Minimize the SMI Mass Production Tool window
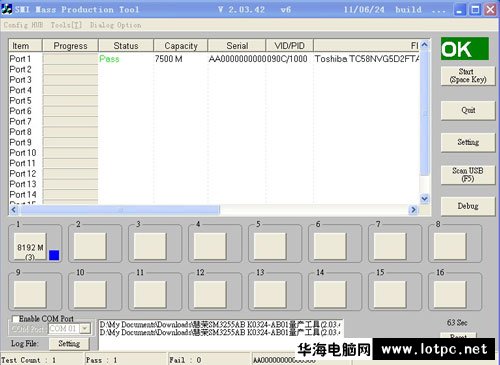The width and height of the screenshot is (500, 365). click(x=459, y=10)
